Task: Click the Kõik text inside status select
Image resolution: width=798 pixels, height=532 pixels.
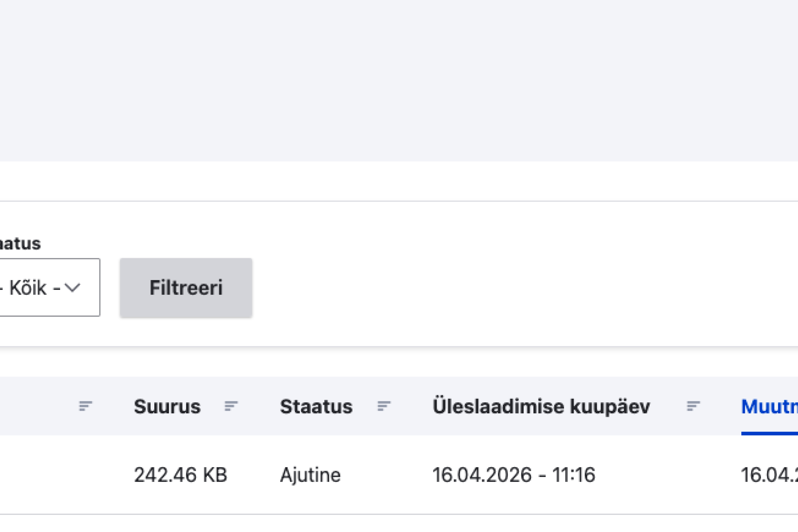Action: pyautogui.click(x=28, y=288)
